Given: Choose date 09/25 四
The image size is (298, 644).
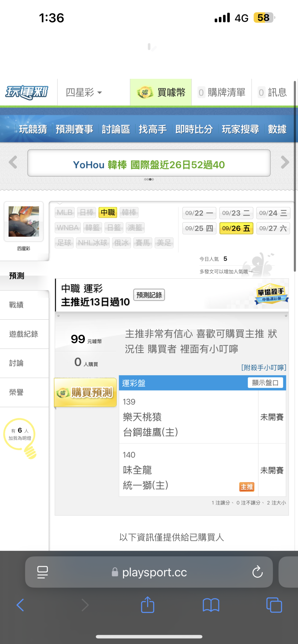Looking at the screenshot, I should pyautogui.click(x=199, y=228).
